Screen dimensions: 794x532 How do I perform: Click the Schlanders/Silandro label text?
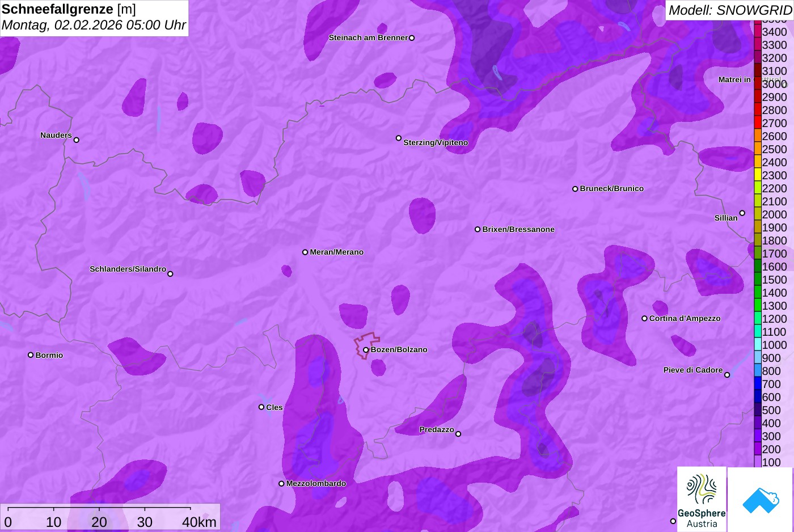pos(128,269)
